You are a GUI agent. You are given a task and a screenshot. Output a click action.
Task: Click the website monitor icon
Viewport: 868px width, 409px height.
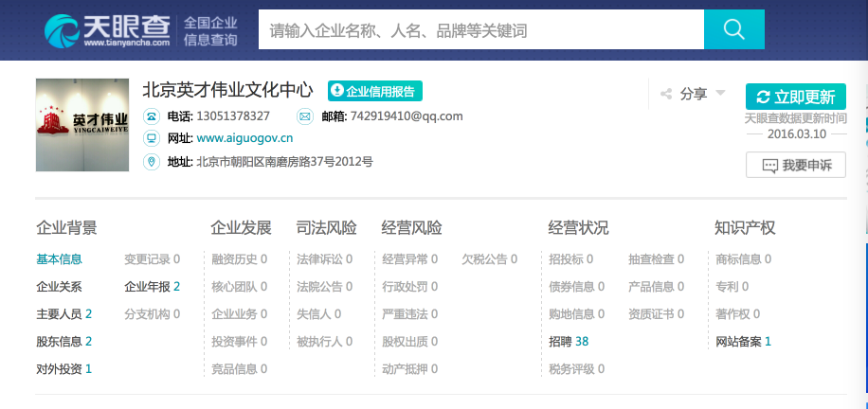tap(151, 139)
